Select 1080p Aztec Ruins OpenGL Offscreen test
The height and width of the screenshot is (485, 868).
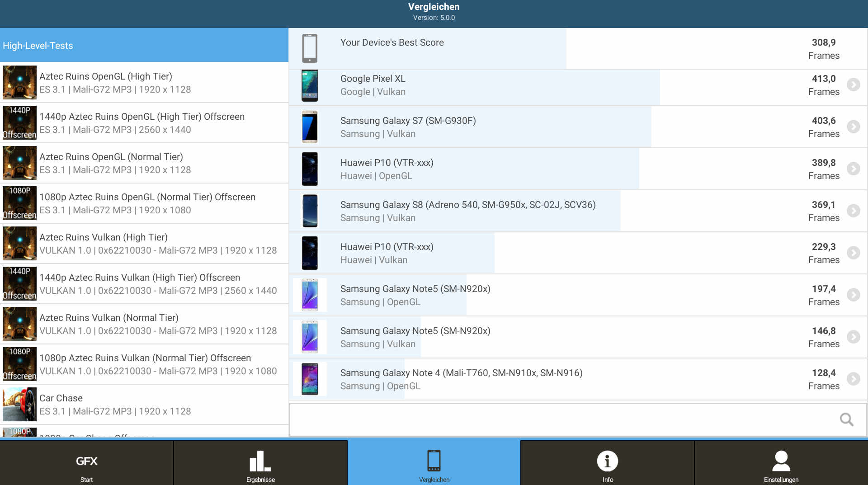144,203
